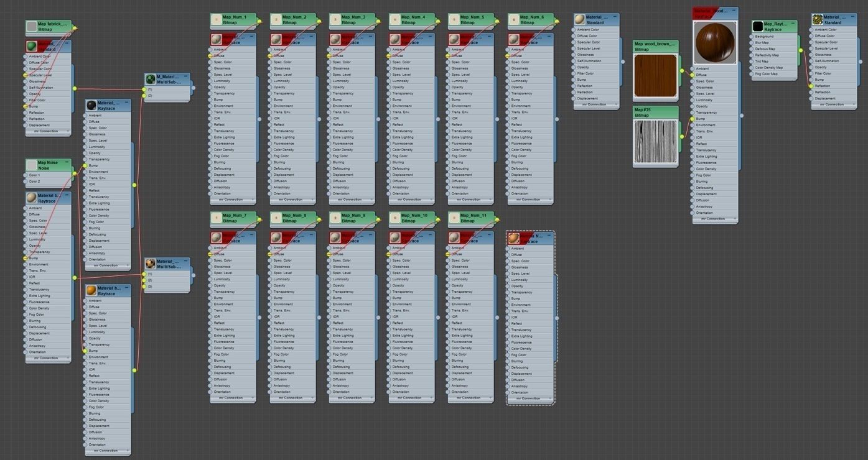868x460 pixels.
Task: Click Color 2 label on the Map Noise node
Action: coord(34,182)
